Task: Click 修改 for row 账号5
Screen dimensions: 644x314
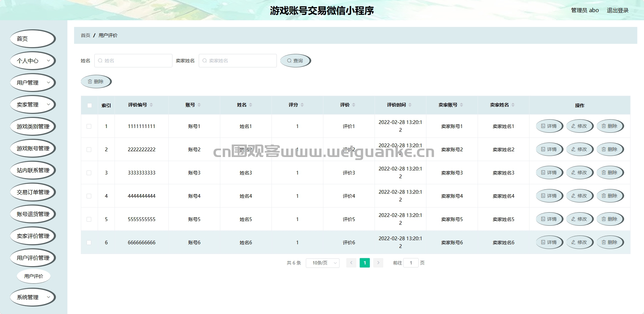Action: point(580,219)
